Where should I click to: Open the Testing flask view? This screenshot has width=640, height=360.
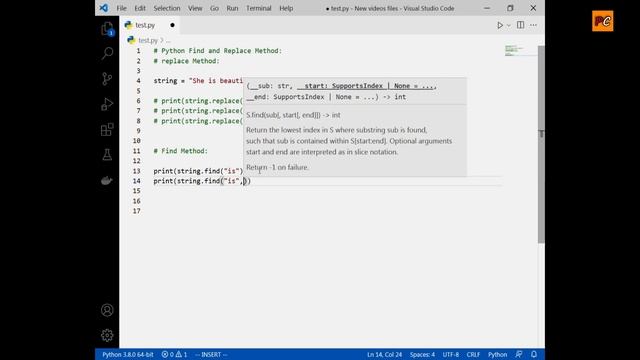click(107, 155)
